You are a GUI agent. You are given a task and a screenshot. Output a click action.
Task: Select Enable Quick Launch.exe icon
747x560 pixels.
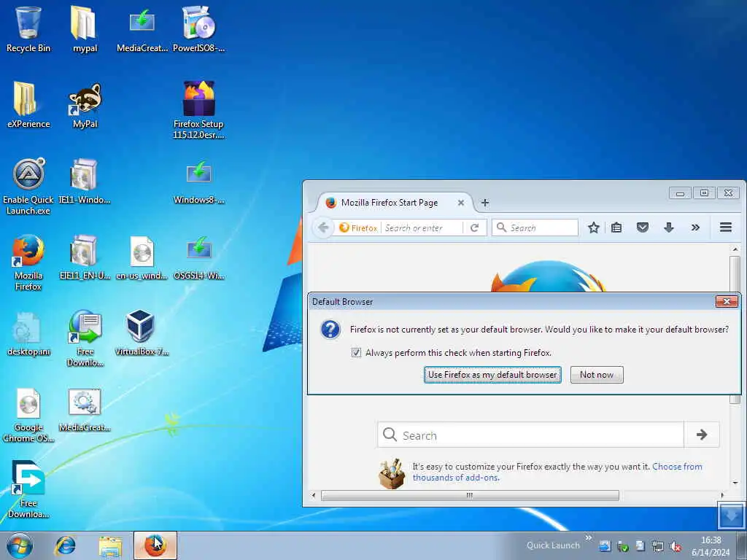click(x=28, y=186)
